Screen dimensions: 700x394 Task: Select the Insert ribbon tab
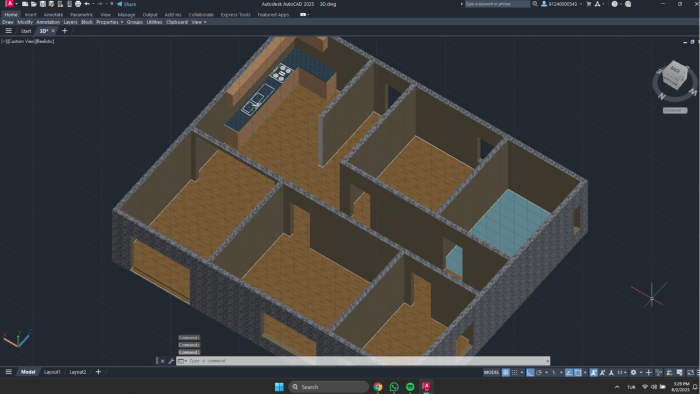pos(30,15)
